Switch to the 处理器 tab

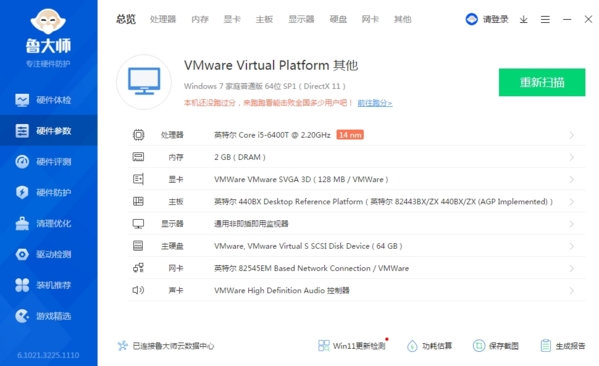163,19
